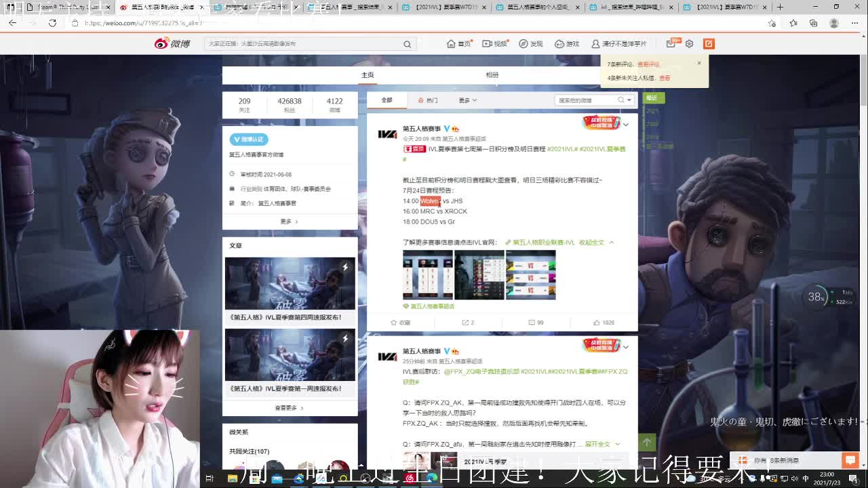Viewport: 868px width, 488px height.
Task: Click the 最近 timeline button
Action: click(x=653, y=98)
